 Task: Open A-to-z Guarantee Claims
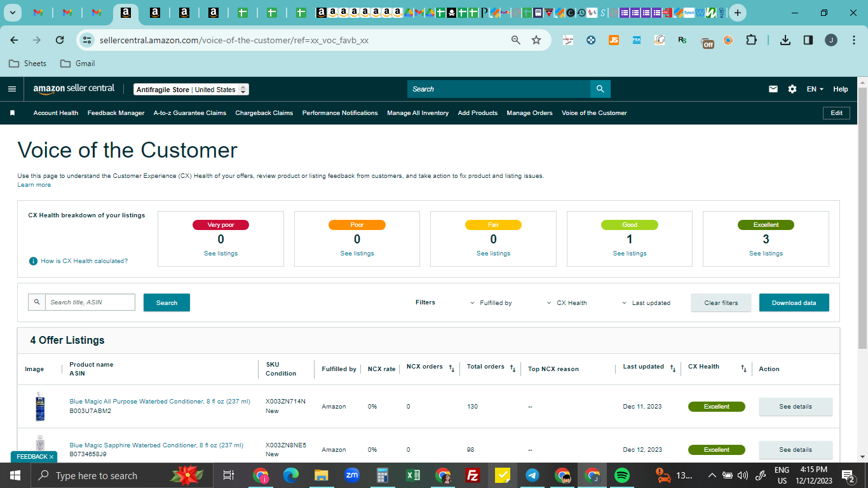[x=190, y=113]
